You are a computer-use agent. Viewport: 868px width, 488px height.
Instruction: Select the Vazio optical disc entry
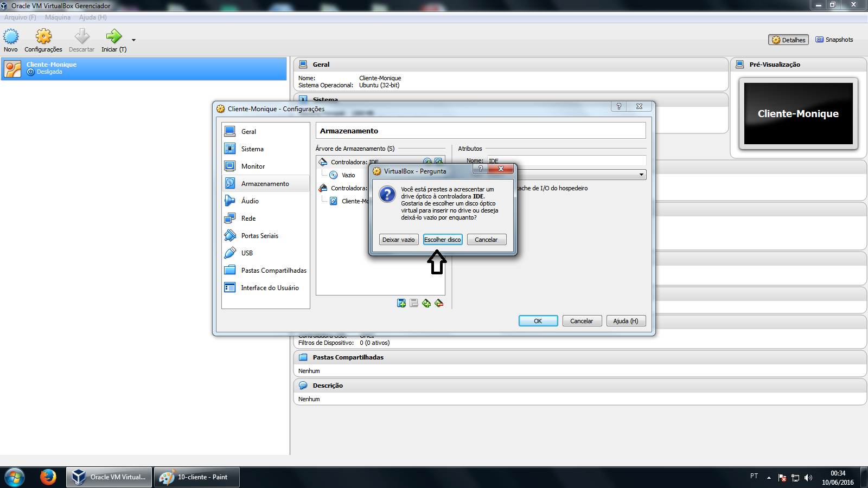(x=343, y=175)
